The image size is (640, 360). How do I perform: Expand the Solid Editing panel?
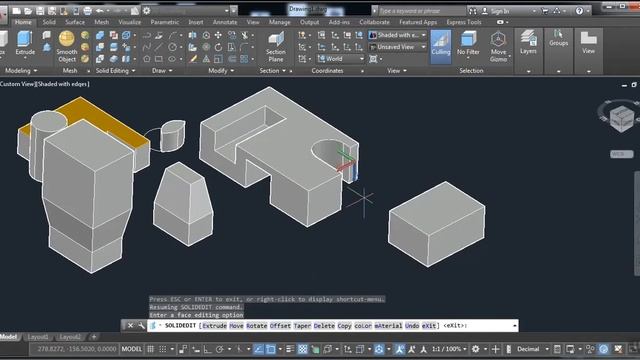115,71
